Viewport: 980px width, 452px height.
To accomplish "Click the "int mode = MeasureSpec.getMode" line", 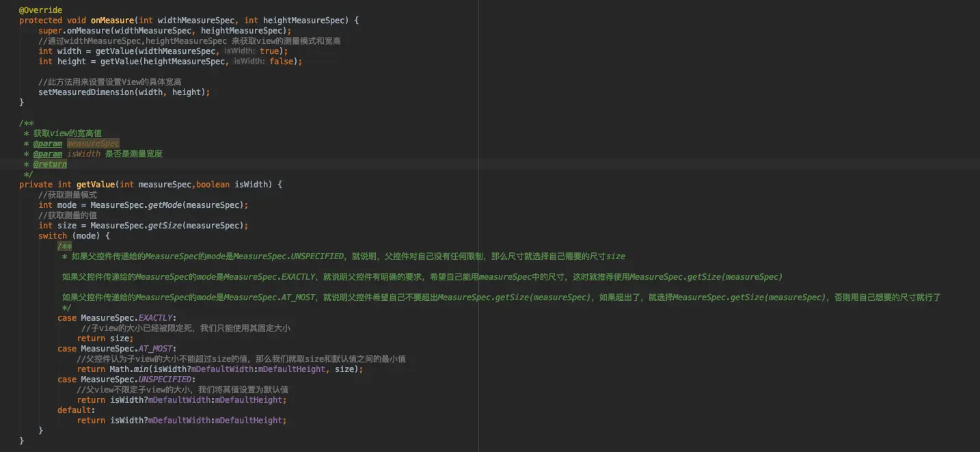I will (144, 205).
